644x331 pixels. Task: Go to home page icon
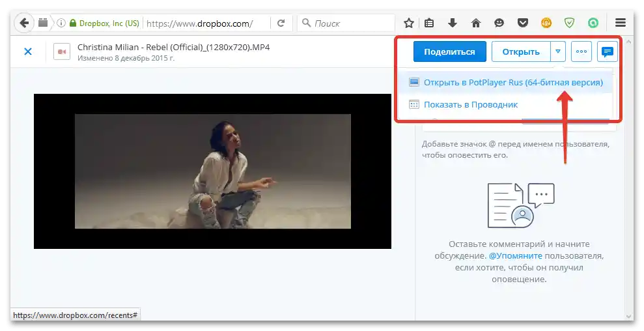coord(476,23)
